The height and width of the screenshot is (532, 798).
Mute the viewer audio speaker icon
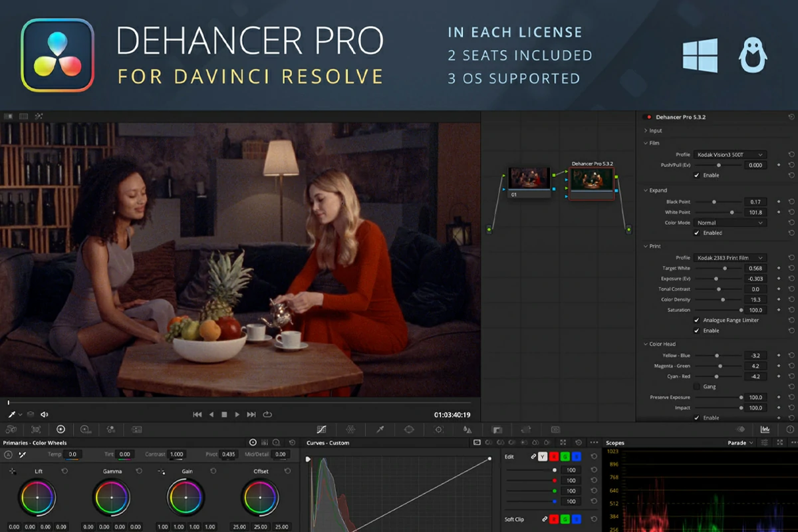[x=45, y=414]
